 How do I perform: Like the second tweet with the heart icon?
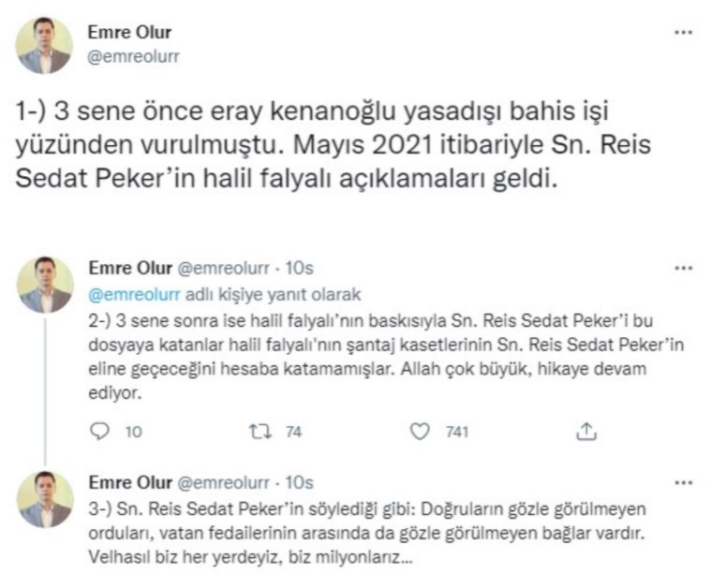click(420, 431)
